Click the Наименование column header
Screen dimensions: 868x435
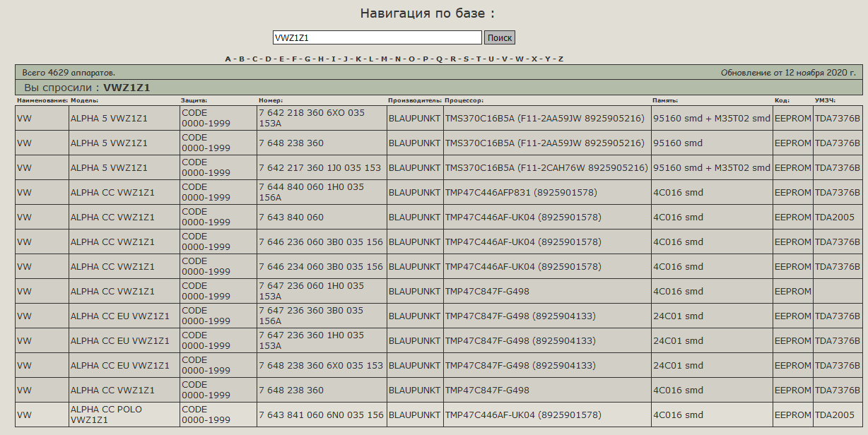(42, 100)
